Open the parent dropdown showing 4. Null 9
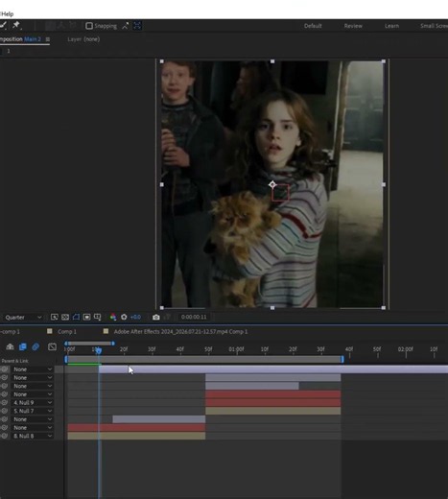448x499 pixels. (32, 403)
